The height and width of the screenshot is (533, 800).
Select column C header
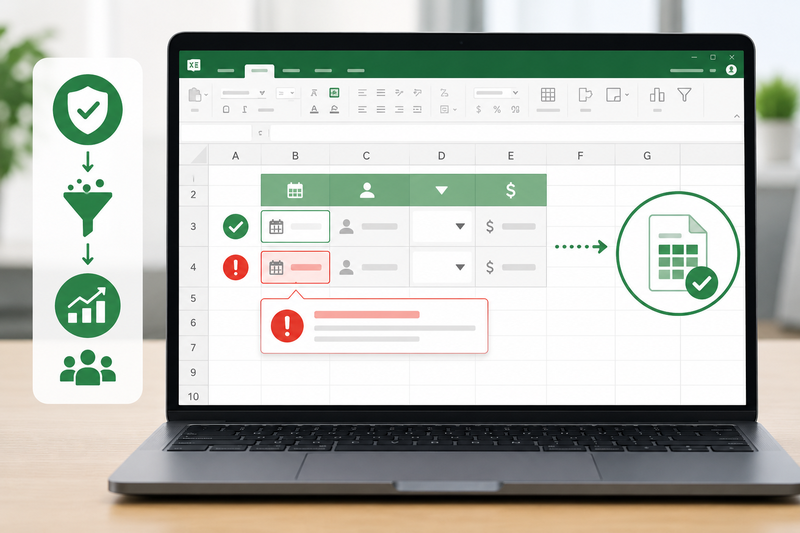click(366, 156)
